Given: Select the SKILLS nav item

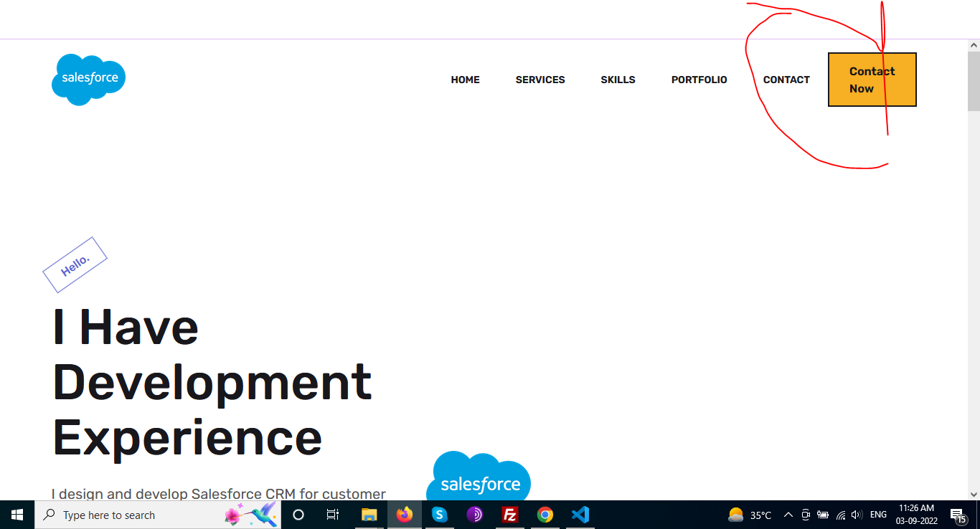Looking at the screenshot, I should (618, 80).
